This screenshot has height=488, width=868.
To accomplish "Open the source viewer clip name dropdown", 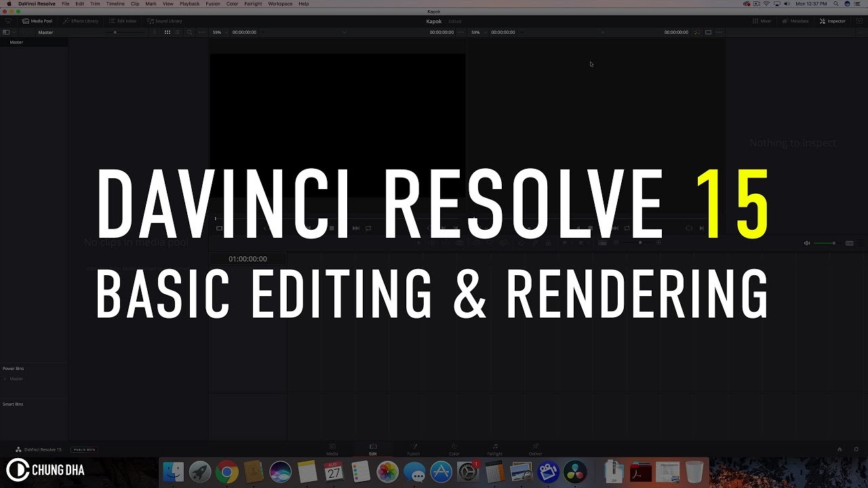I will coord(344,33).
